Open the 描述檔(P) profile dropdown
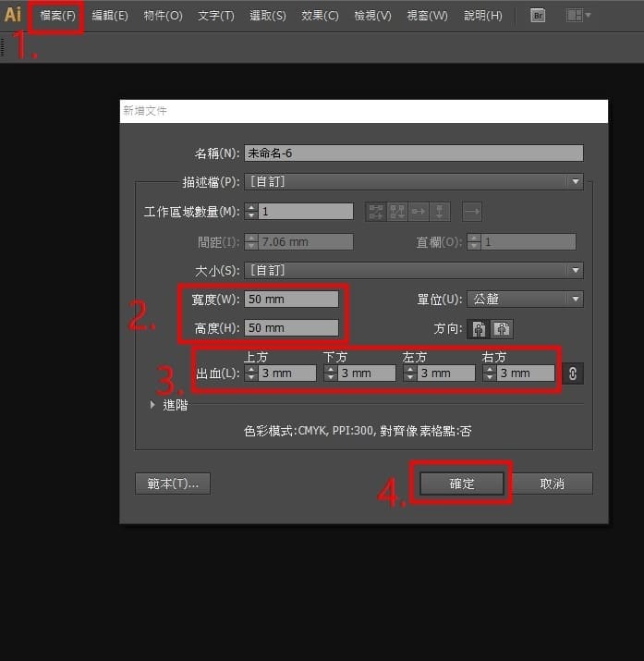 tap(414, 182)
